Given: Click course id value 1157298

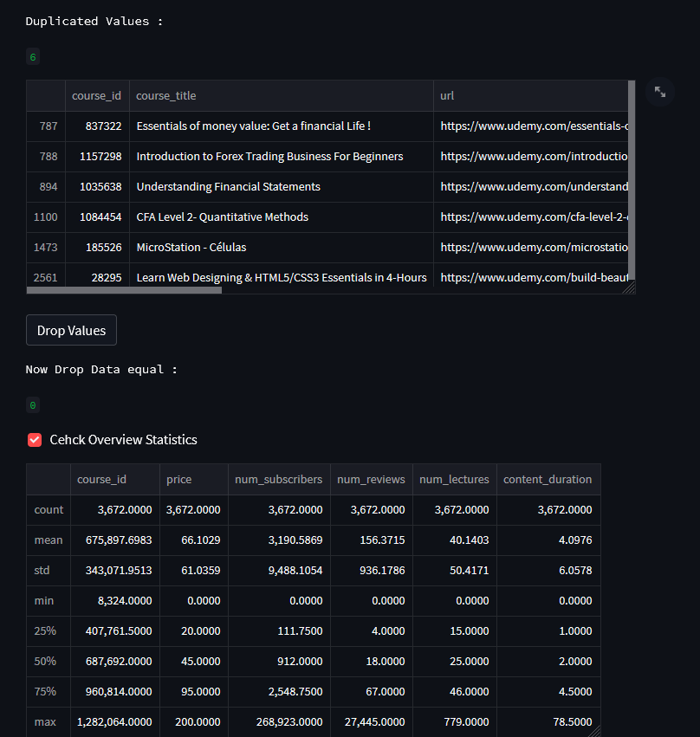Looking at the screenshot, I should pos(97,157).
